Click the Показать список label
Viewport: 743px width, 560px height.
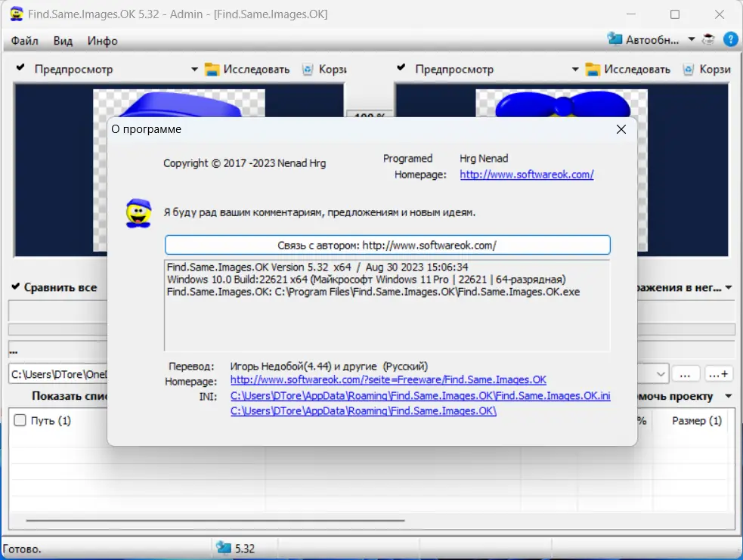70,396
